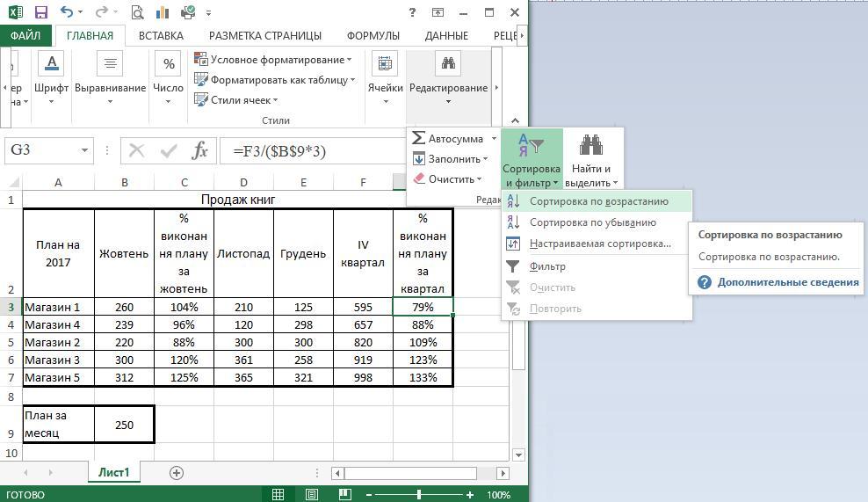Click the 100% zoom level

[498, 495]
